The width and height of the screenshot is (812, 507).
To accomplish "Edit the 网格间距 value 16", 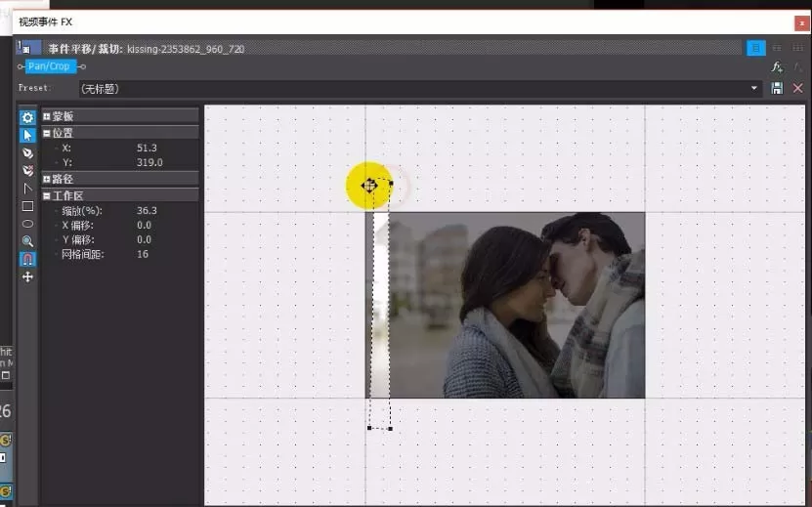I will coord(143,254).
